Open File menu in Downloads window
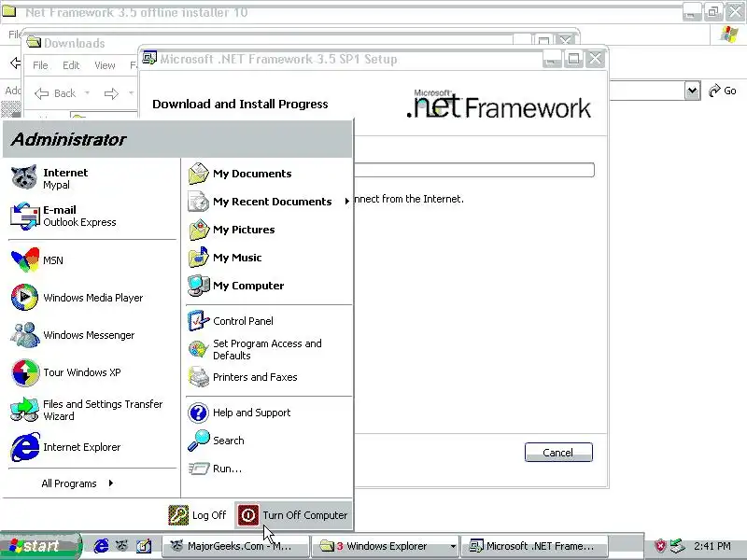 coord(40,65)
